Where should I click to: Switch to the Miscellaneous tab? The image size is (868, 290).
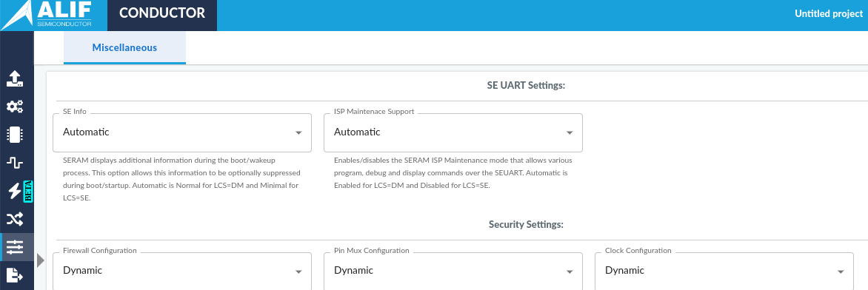tap(124, 47)
